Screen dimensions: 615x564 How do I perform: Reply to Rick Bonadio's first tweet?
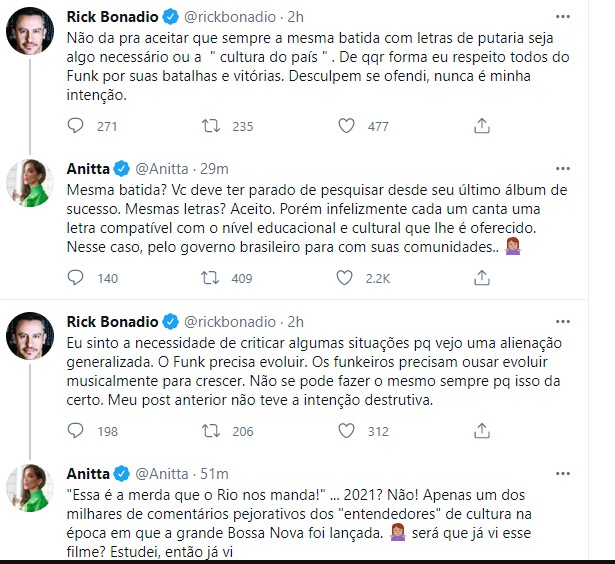click(77, 126)
